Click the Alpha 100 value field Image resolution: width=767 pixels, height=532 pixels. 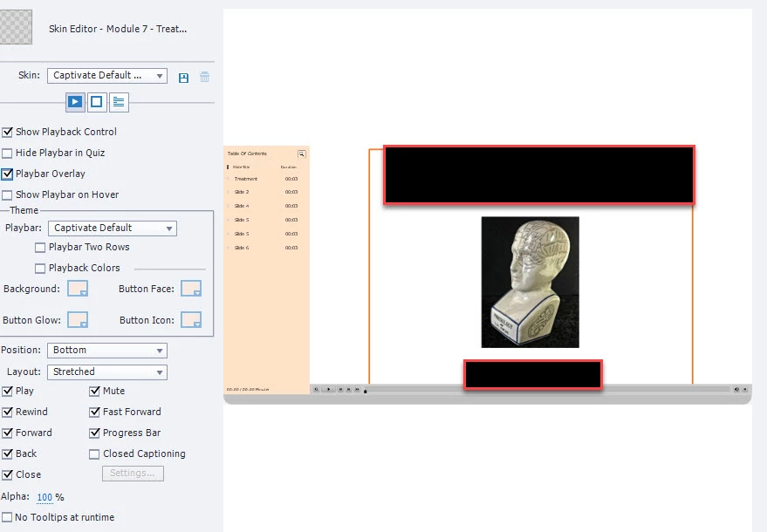coord(45,497)
